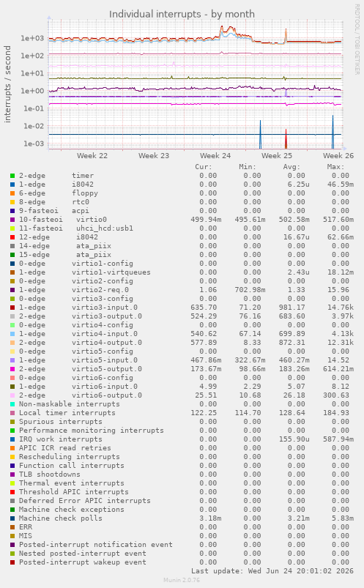The width and height of the screenshot is (364, 588).
Task: Click the 'Avg:' column header
Action: 291,167
